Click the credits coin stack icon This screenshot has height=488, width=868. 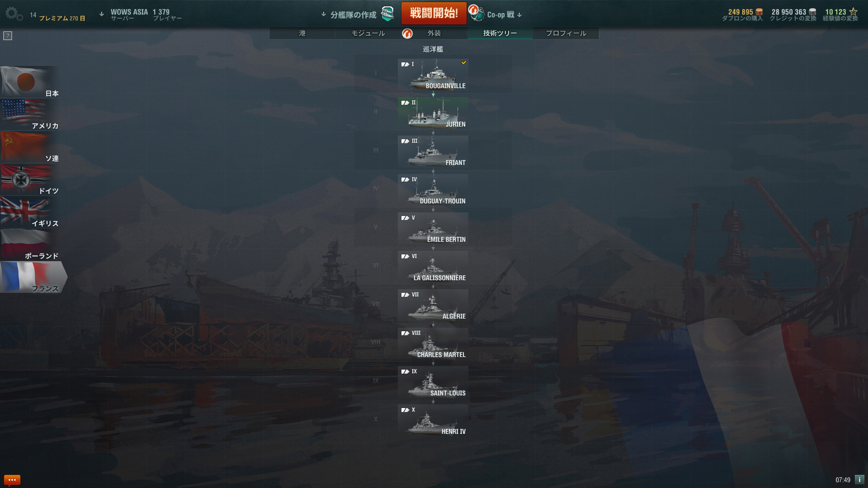pyautogui.click(x=812, y=12)
